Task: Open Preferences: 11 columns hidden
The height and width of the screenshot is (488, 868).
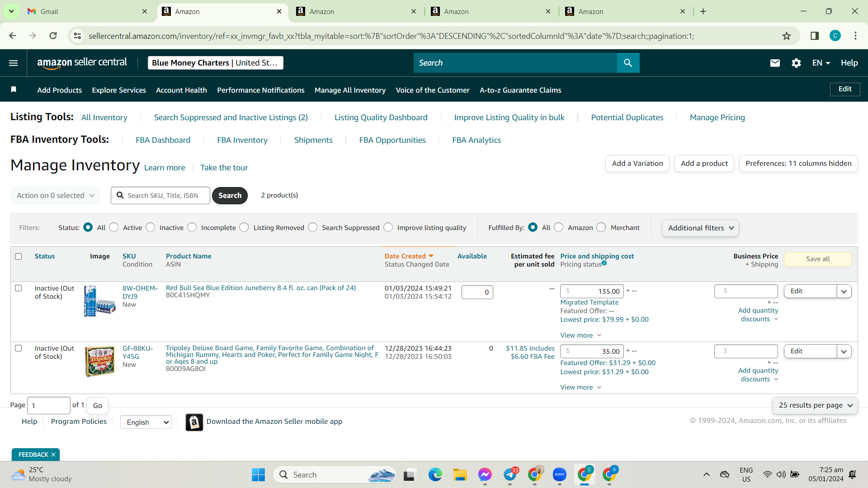Action: click(x=798, y=164)
